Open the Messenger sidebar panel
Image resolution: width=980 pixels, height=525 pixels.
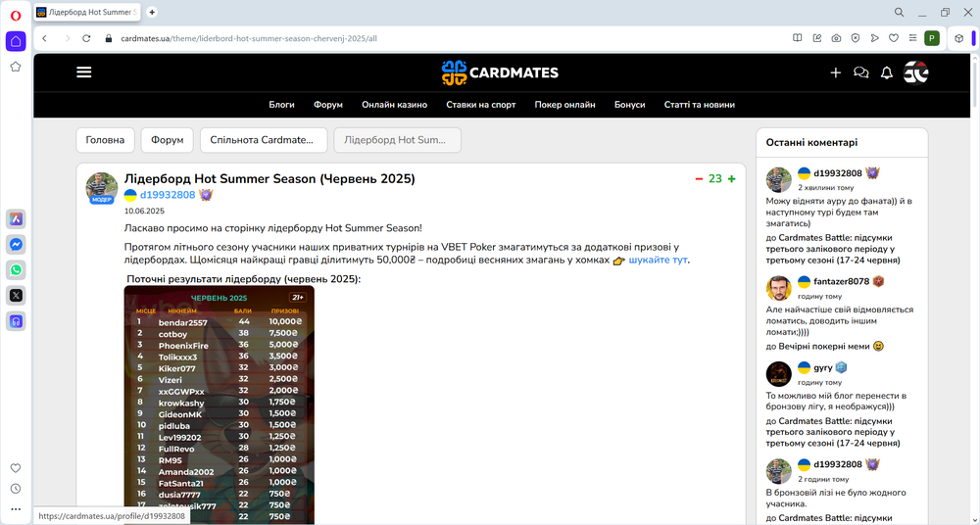point(16,244)
